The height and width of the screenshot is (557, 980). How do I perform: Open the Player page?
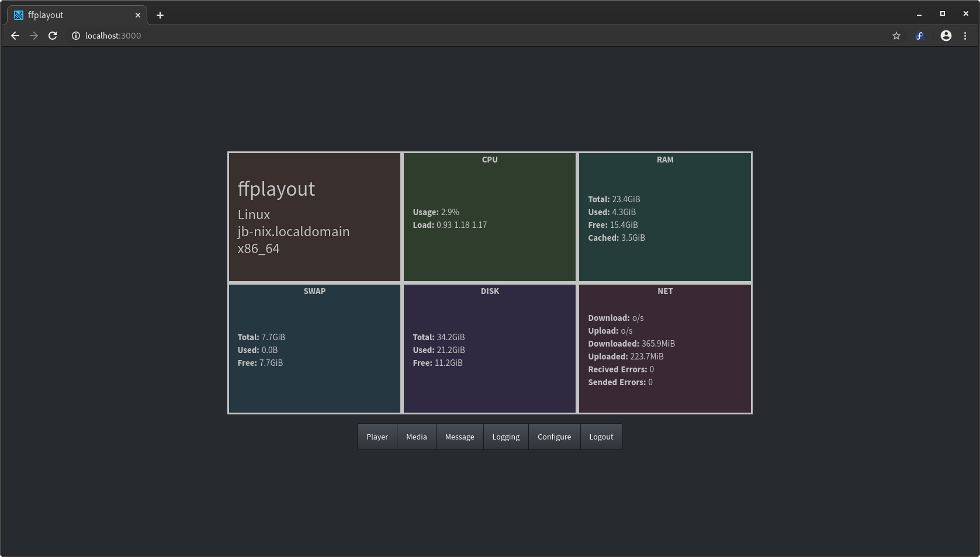pos(377,437)
